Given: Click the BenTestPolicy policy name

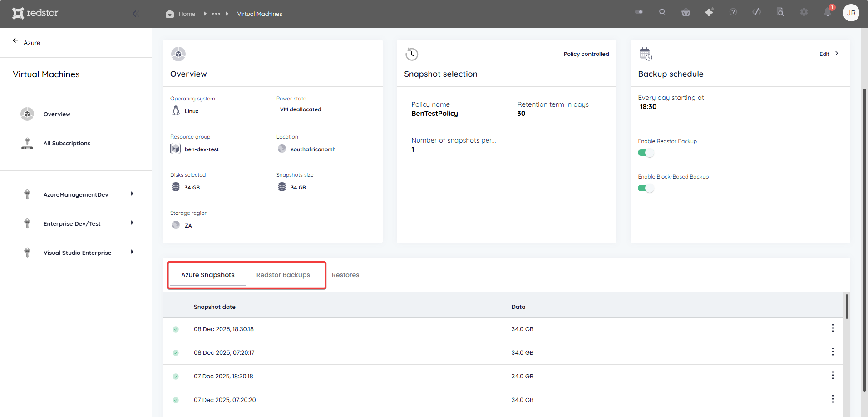Looking at the screenshot, I should click(x=434, y=114).
